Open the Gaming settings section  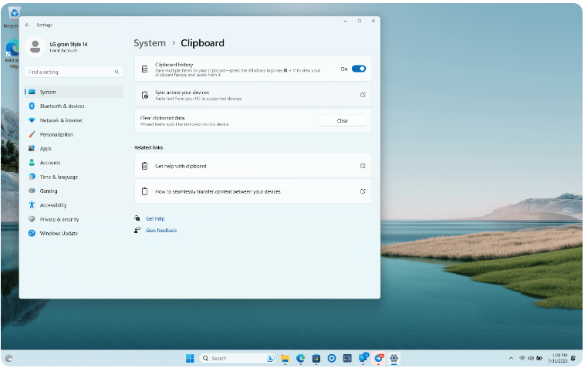click(x=49, y=191)
